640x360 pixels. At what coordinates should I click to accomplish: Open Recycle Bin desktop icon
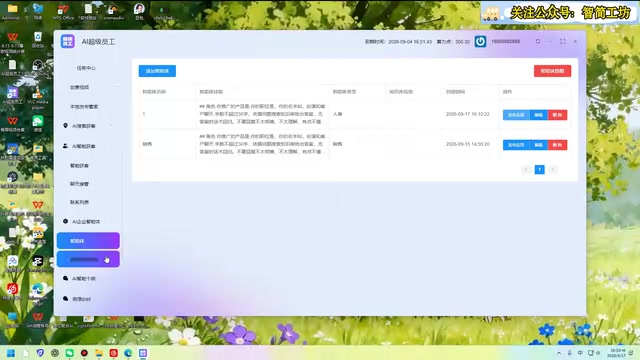pyautogui.click(x=38, y=40)
